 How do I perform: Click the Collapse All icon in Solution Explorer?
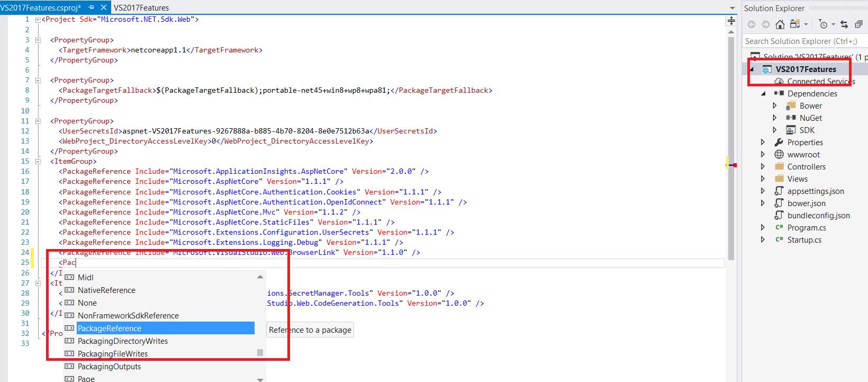click(858, 24)
